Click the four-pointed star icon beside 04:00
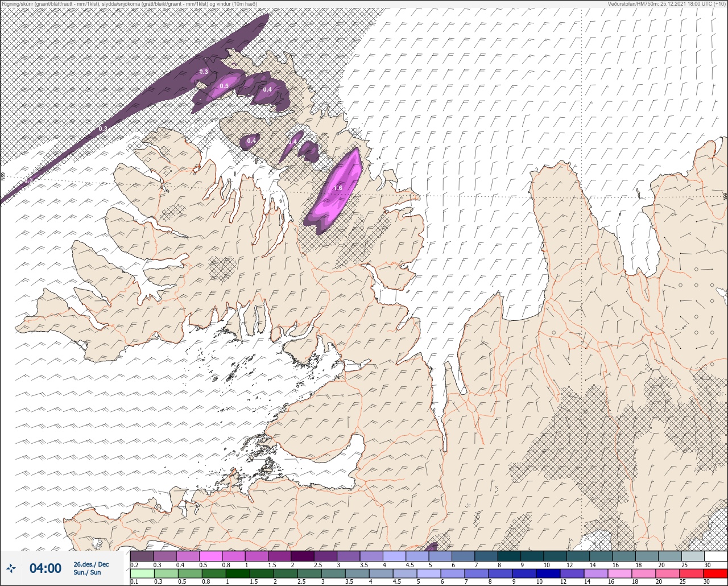This screenshot has height=586, width=728. coord(10,568)
